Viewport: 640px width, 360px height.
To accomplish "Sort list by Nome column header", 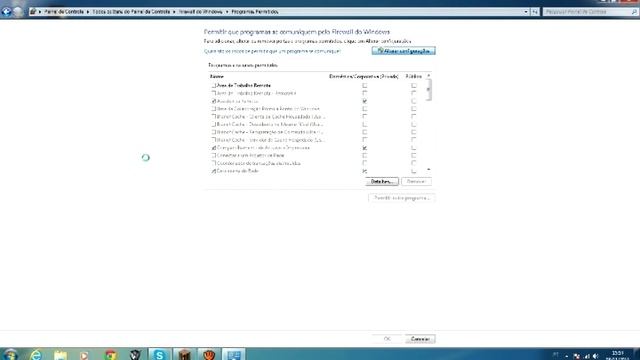I will tap(217, 76).
